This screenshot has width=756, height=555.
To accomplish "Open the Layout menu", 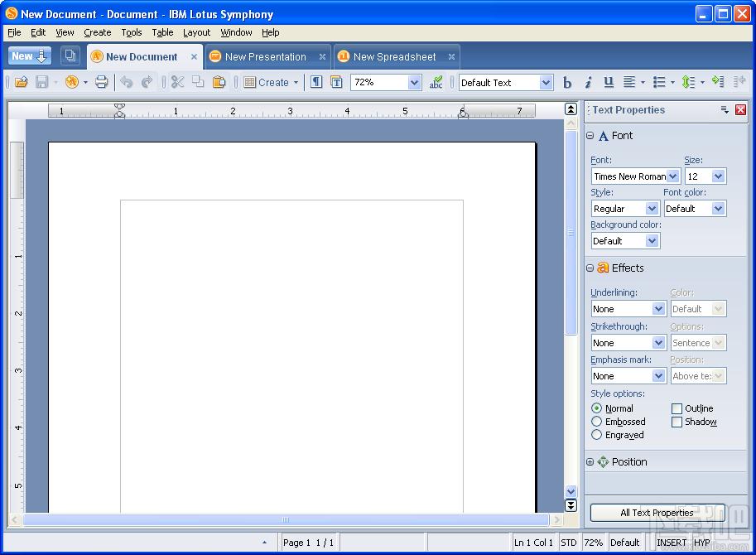I will click(x=196, y=32).
